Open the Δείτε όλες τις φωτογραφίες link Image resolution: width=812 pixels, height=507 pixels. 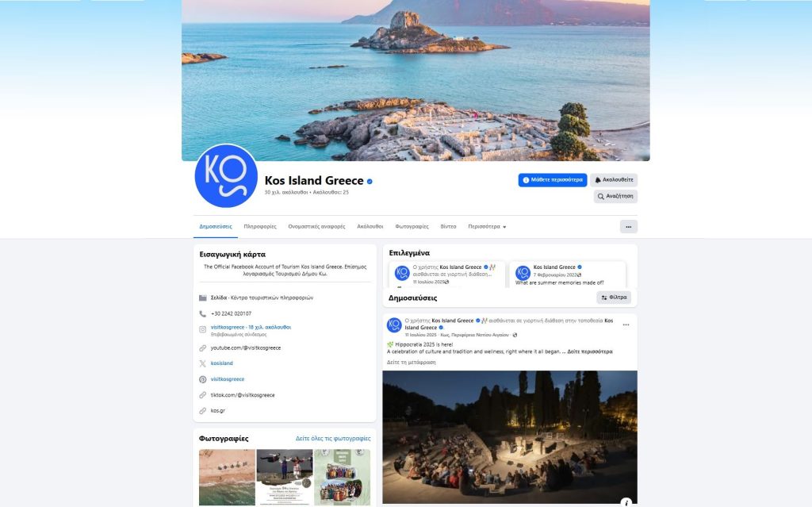point(333,439)
